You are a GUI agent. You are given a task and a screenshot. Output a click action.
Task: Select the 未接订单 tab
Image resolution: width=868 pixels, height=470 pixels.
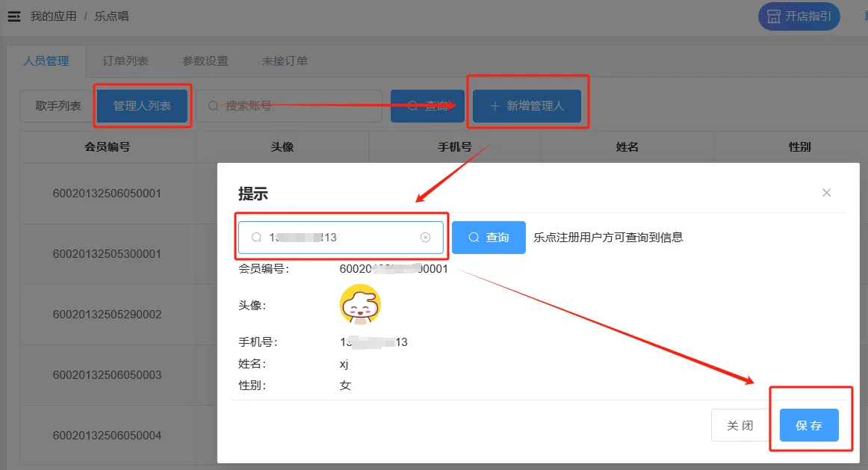point(284,61)
